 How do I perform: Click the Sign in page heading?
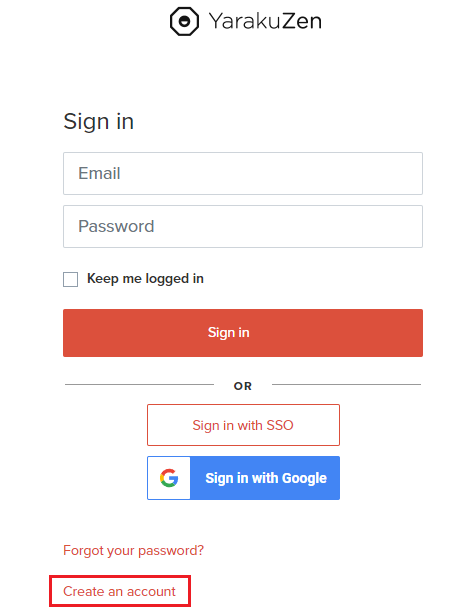point(98,121)
